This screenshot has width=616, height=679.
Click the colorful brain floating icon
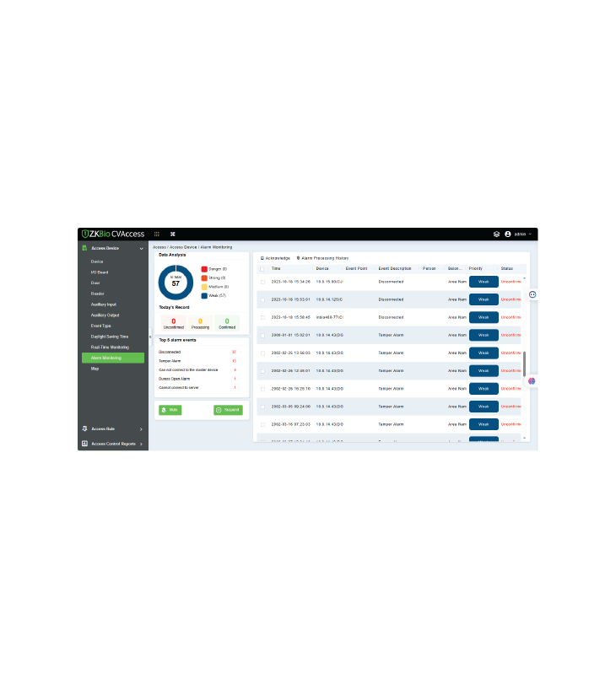coord(532,382)
